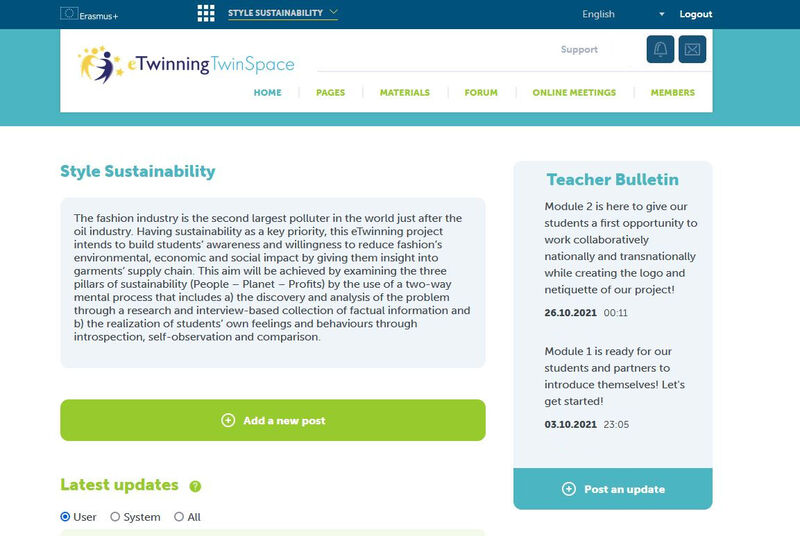
Task: Select the System radio button
Action: 115,517
